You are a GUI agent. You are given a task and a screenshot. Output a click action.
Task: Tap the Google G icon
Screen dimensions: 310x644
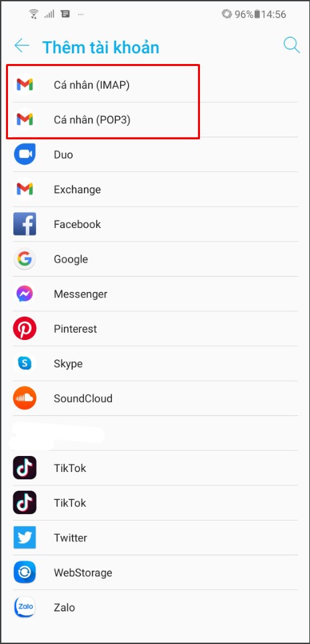[25, 259]
